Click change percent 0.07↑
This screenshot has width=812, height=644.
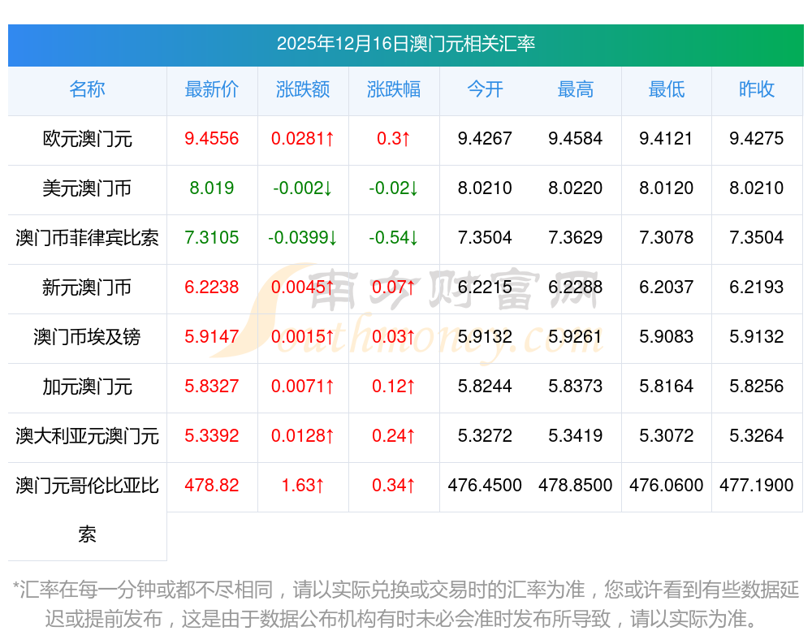point(394,287)
